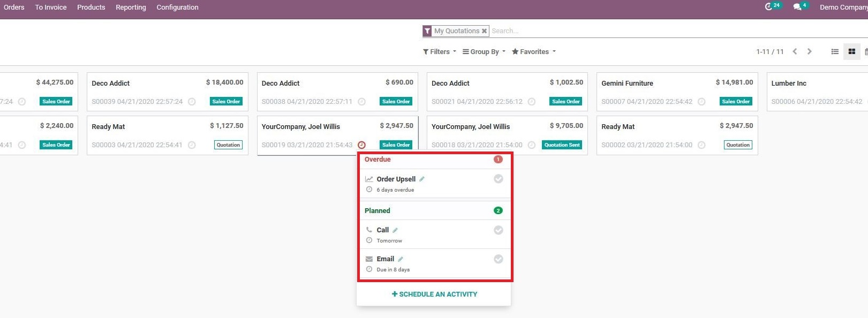This screenshot has height=318, width=868.
Task: Expand the Filters dropdown
Action: tap(440, 52)
